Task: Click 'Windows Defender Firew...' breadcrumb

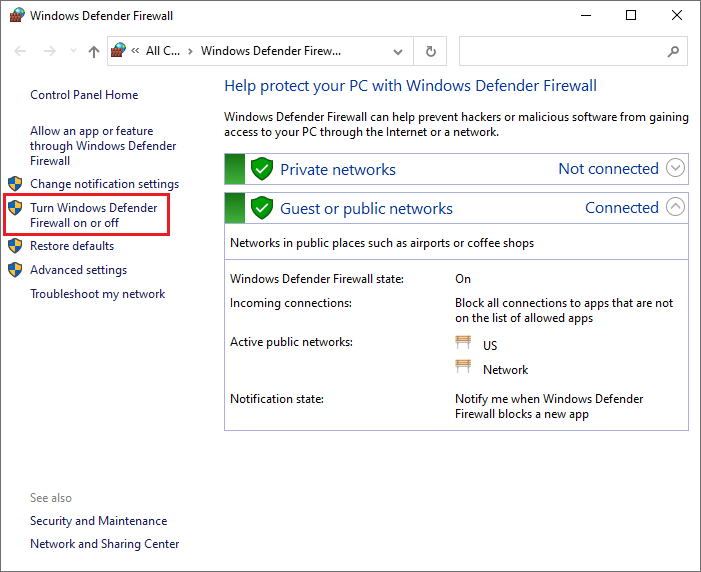Action: tap(270, 51)
